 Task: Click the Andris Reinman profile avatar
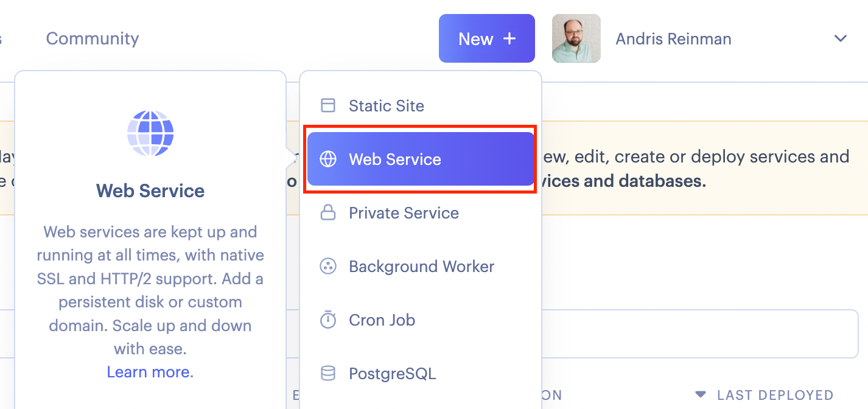point(575,38)
